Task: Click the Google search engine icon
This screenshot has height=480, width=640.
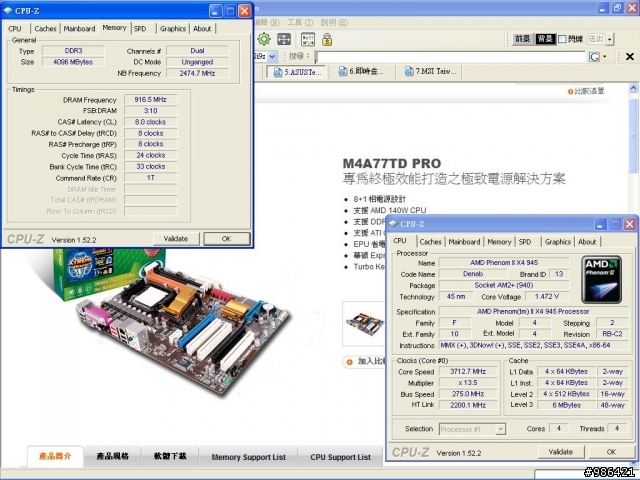Action: click(594, 57)
